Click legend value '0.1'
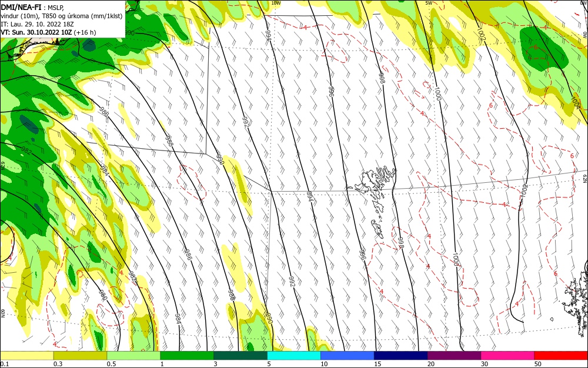 (4, 364)
